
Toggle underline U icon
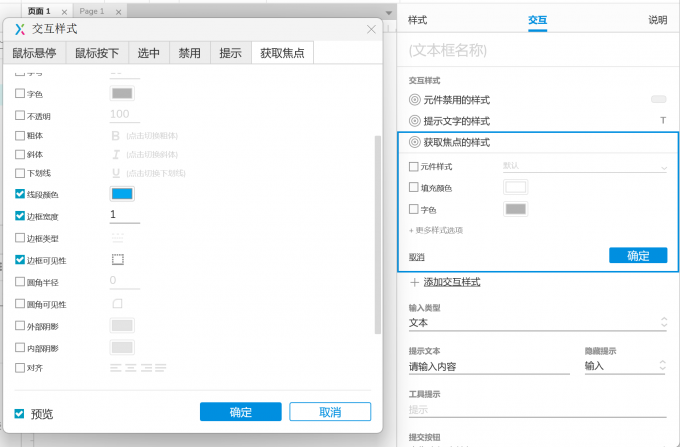click(116, 173)
